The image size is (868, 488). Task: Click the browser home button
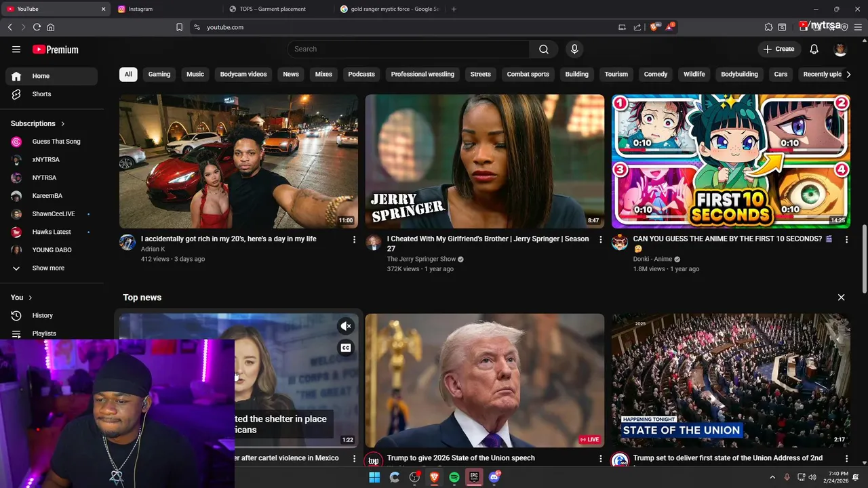[x=50, y=27]
